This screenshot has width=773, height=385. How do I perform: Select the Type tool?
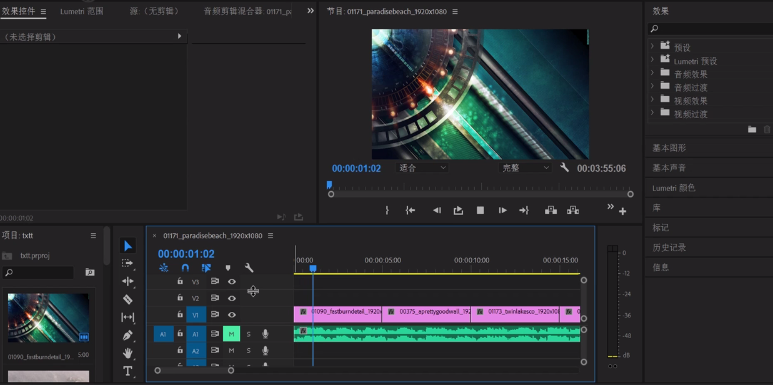[x=127, y=371]
